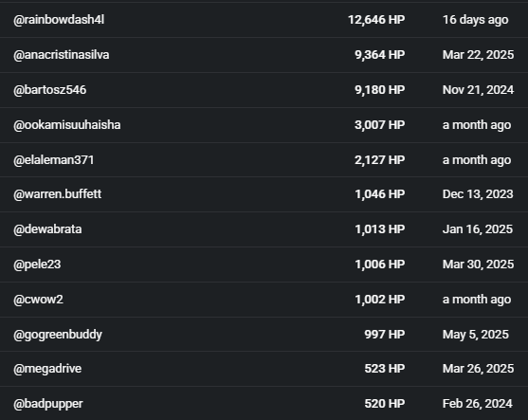Open the @badpupper profile link
Screen dimensions: 528x420
pos(48,404)
